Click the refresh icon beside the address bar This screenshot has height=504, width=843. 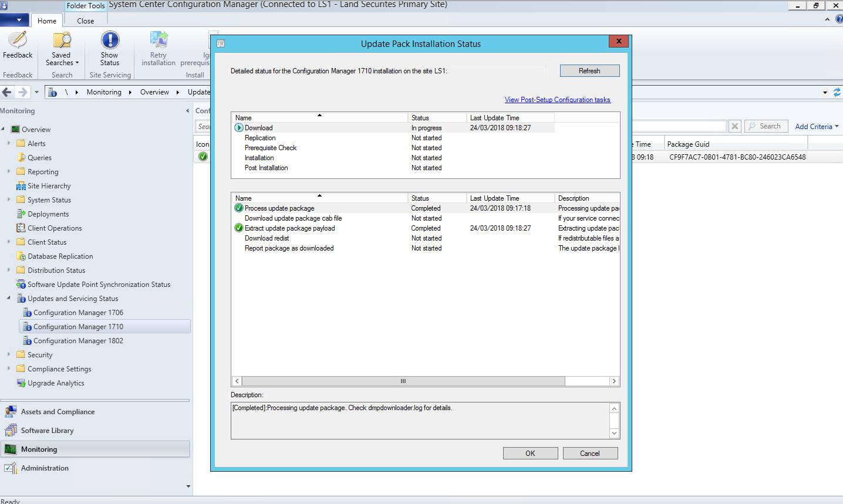click(837, 92)
